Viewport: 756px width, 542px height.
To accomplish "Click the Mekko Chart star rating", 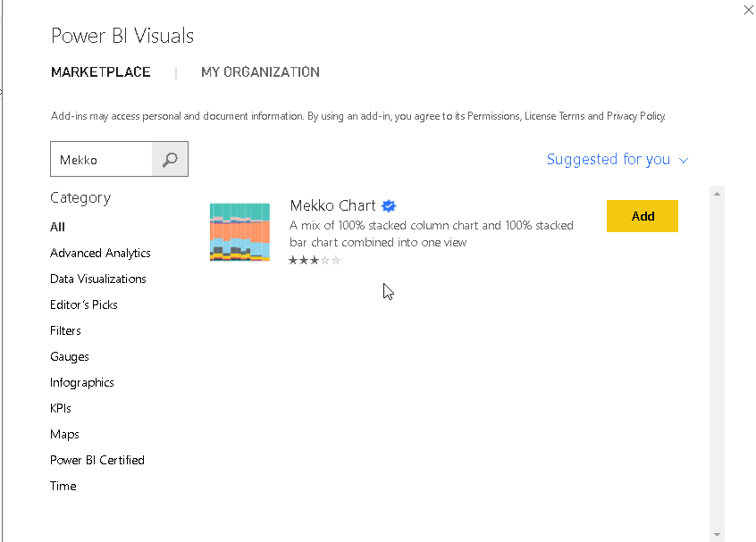I will click(x=315, y=261).
